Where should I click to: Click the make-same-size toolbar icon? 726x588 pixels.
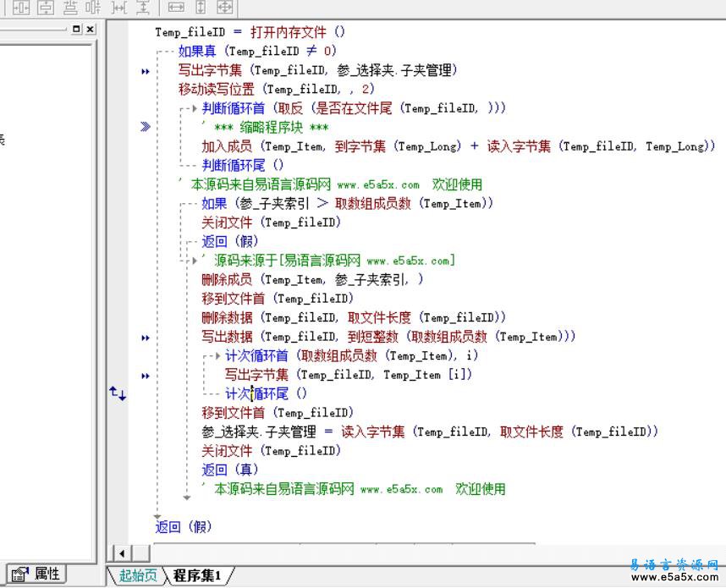225,8
